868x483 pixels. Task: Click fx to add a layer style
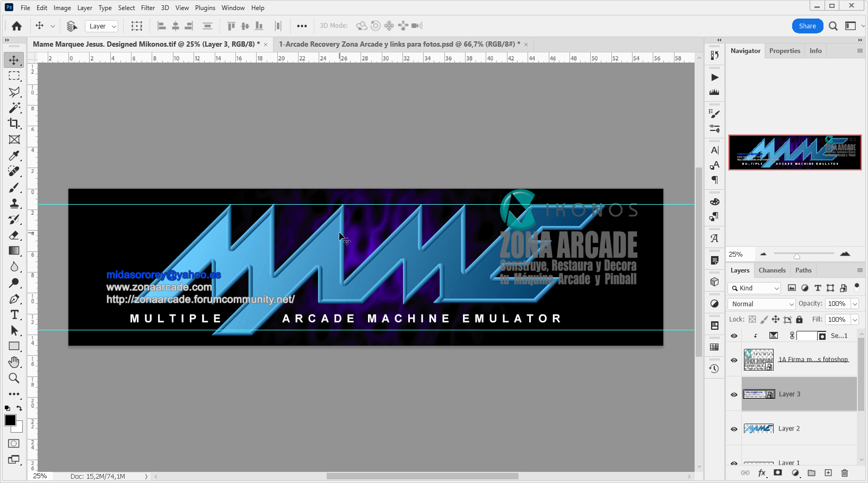761,473
